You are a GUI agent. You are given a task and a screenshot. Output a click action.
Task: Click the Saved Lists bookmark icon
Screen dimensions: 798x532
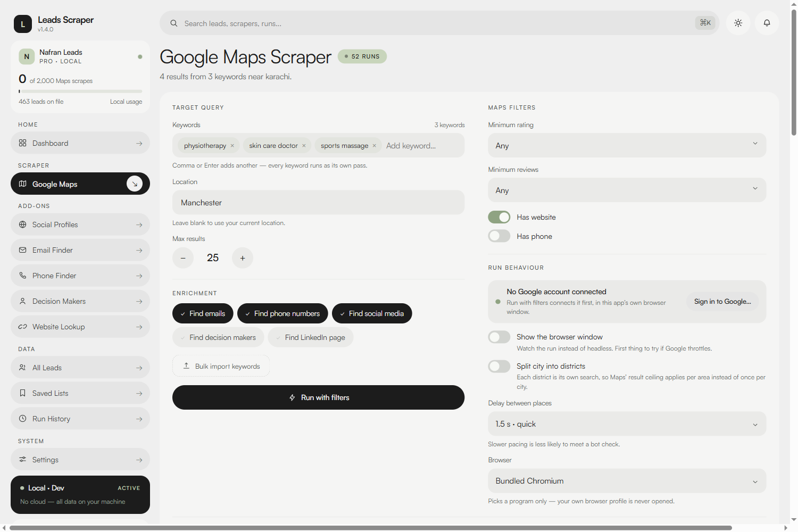coord(22,393)
